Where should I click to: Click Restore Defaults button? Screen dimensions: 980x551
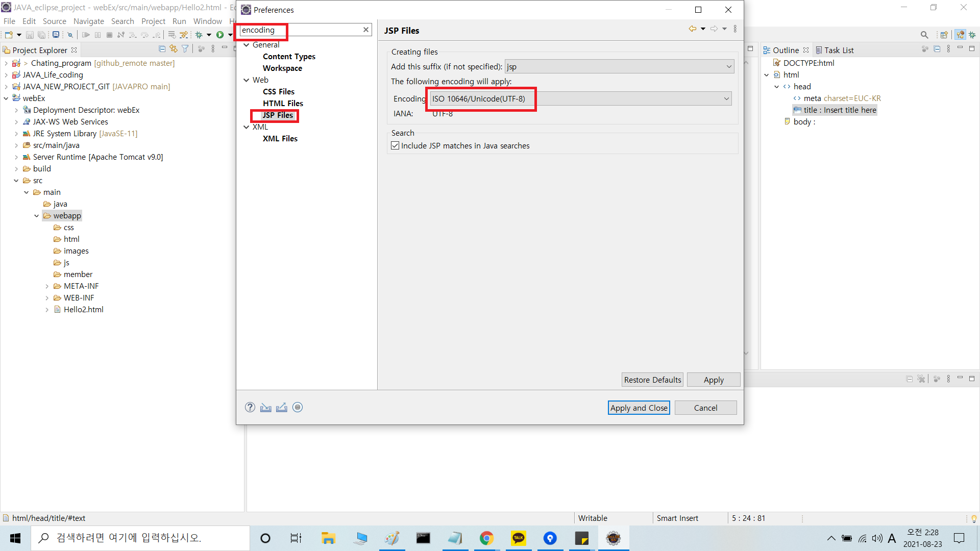pos(652,380)
